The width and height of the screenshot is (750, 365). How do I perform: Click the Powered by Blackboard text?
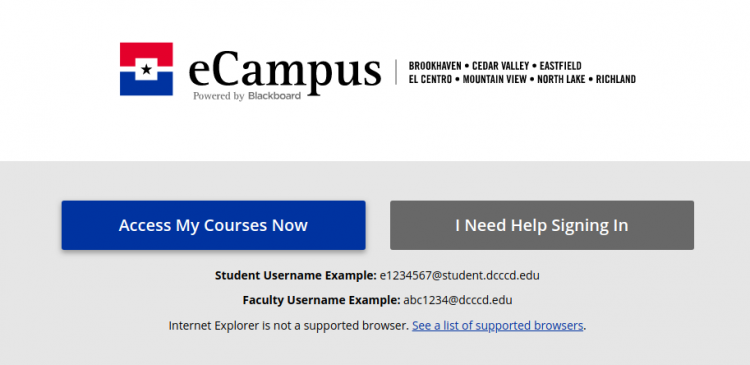pos(247,96)
